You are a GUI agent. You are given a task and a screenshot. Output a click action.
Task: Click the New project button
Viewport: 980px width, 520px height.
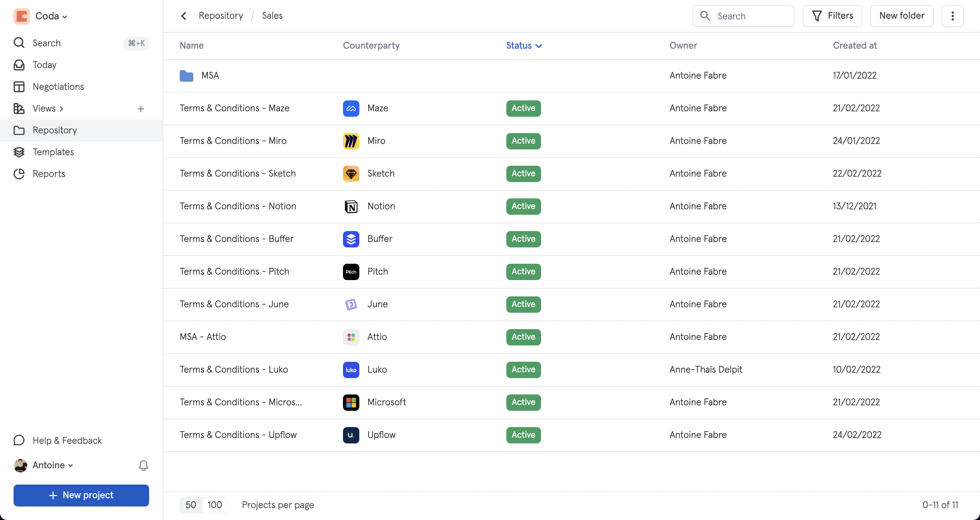tap(81, 495)
